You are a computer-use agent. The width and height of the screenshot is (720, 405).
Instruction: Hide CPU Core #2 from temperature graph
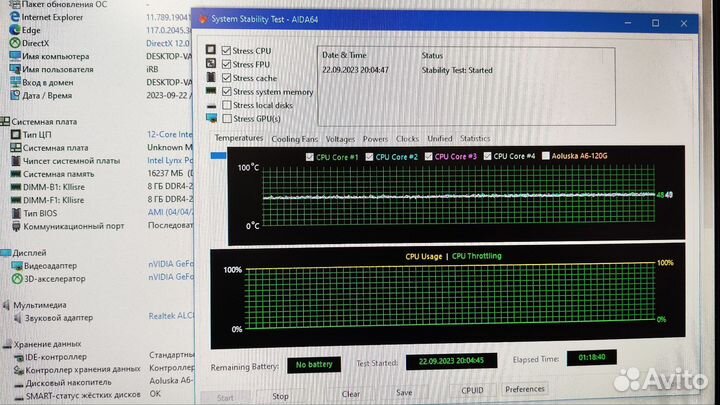point(369,157)
